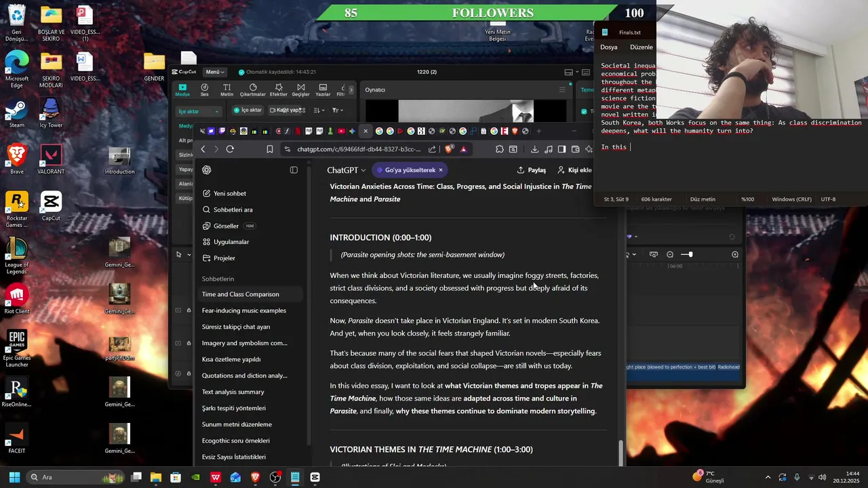
Task: Click the ChatGPT page vertical scrollbar
Action: coord(620,453)
